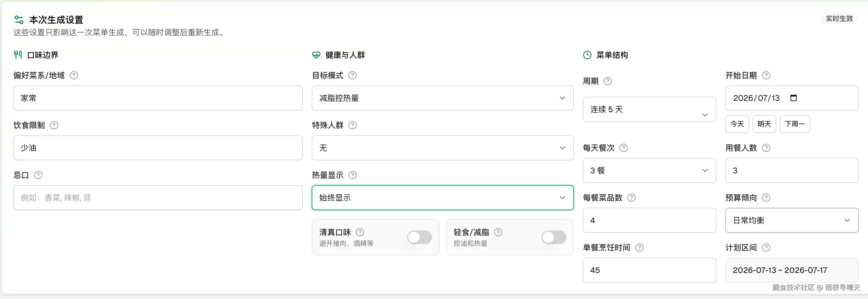
Task: Click help icon beside 偏好菜系/地域
Action: coord(74,75)
